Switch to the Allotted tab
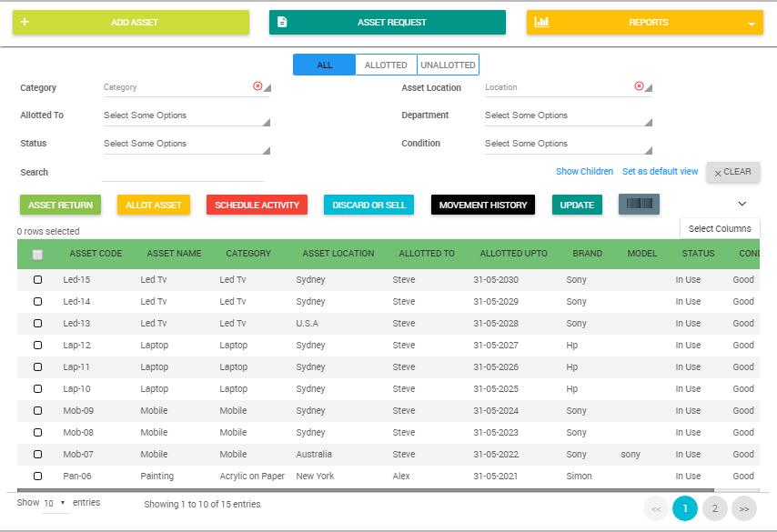This screenshot has width=777, height=532. point(386,65)
